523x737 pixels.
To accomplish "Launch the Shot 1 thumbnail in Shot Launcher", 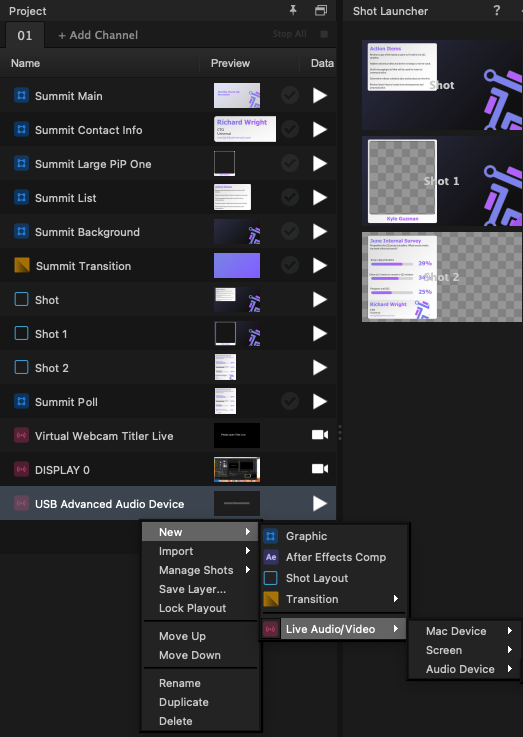I will click(x=442, y=181).
